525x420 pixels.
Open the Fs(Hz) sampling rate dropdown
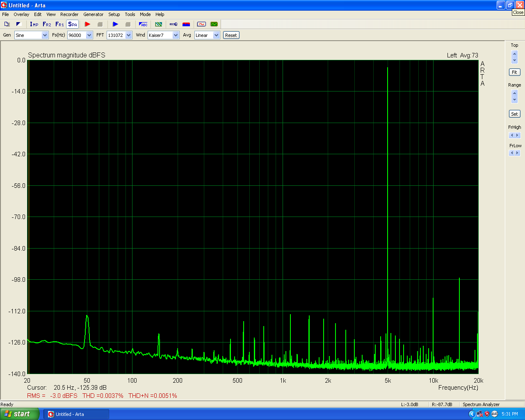click(80, 35)
